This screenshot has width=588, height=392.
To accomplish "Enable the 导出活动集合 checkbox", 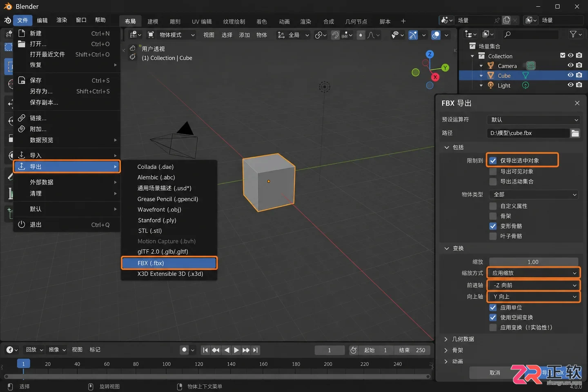I will click(x=493, y=182).
